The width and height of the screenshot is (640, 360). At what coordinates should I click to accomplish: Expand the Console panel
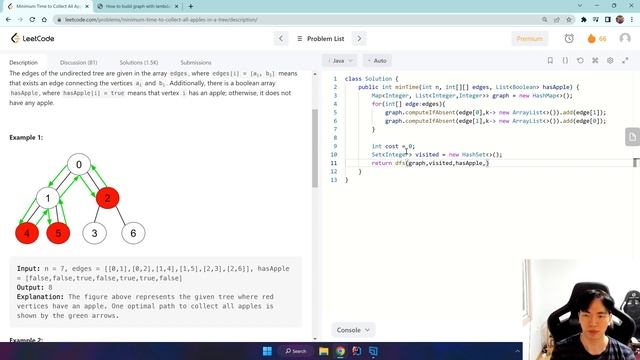[x=353, y=330]
